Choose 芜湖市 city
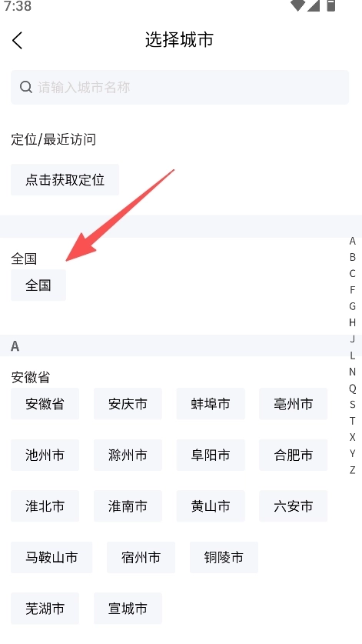Viewport: 362px width, 644px height. coord(45,609)
